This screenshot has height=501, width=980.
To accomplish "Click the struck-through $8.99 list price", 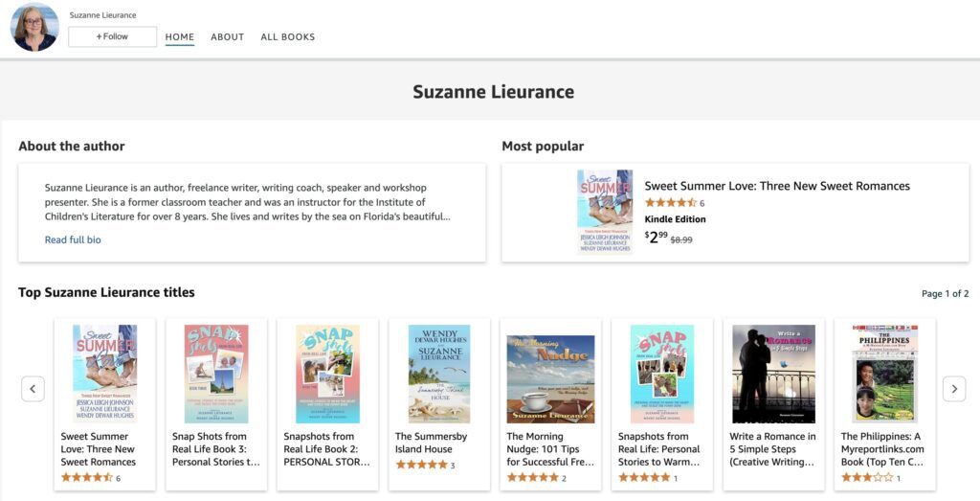I will click(x=681, y=239).
